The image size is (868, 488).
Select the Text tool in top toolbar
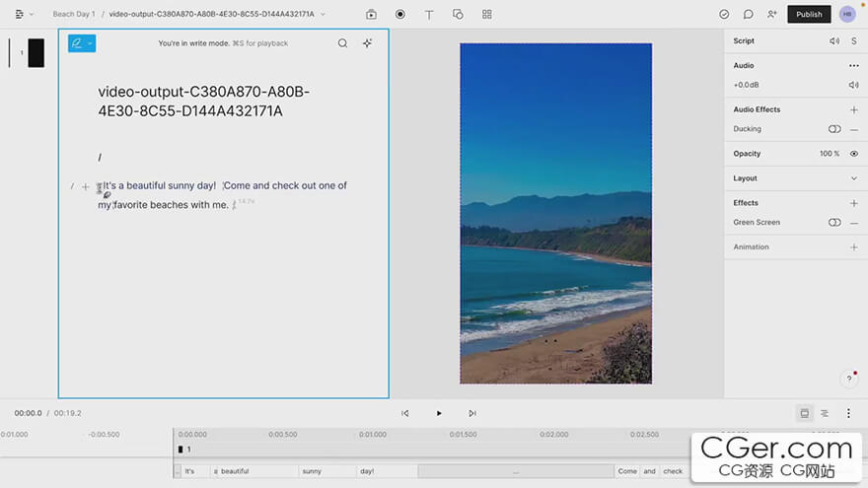(429, 15)
